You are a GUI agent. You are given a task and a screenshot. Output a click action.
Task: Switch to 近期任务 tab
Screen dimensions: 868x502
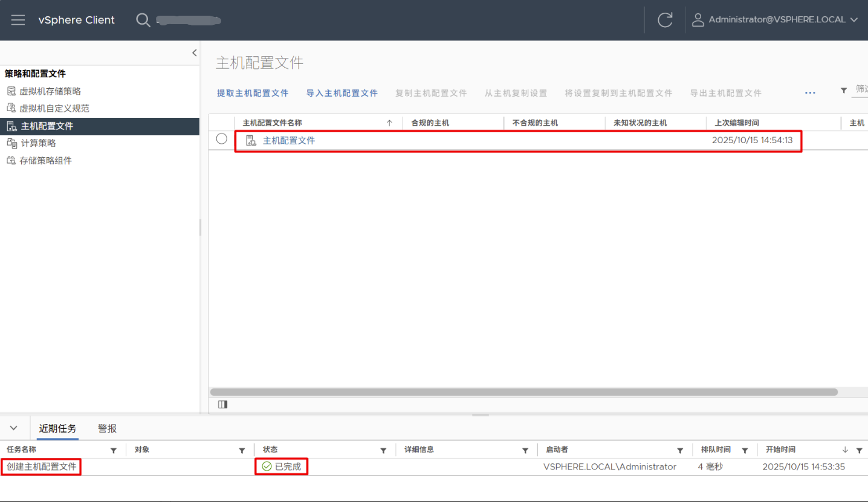click(57, 428)
